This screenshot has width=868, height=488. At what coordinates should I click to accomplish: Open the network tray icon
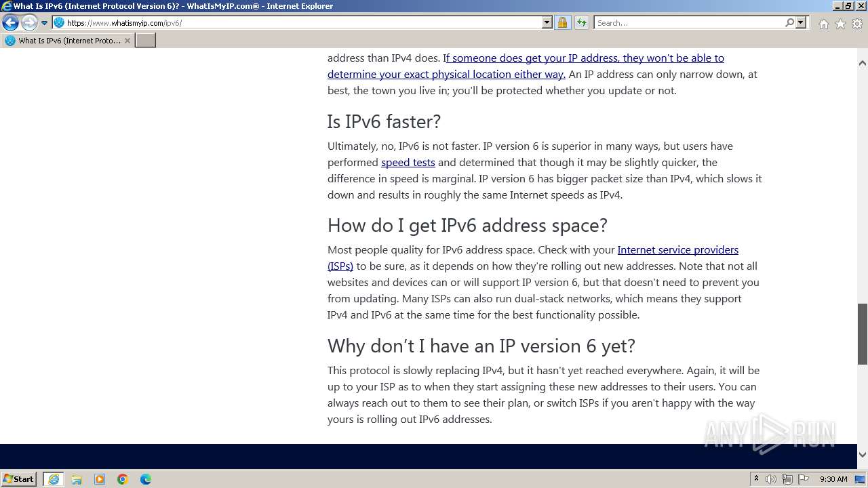(787, 479)
